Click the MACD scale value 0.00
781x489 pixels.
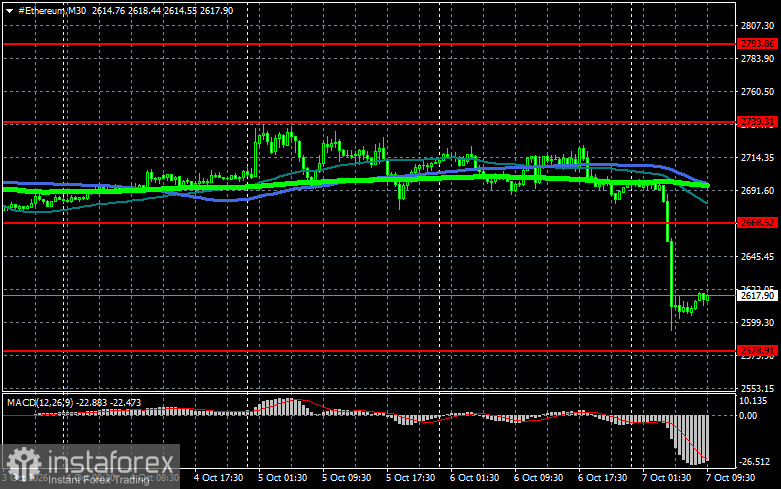pyautogui.click(x=748, y=415)
